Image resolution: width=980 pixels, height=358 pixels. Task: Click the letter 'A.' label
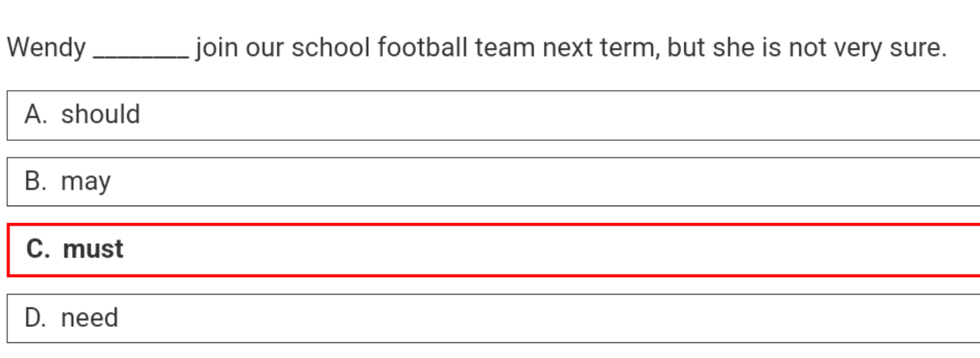36,115
